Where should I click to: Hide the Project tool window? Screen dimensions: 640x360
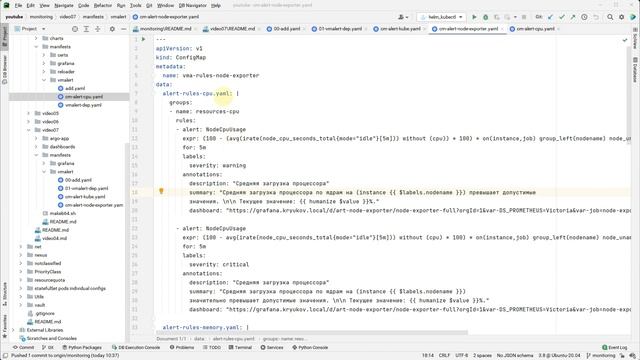click(x=124, y=29)
